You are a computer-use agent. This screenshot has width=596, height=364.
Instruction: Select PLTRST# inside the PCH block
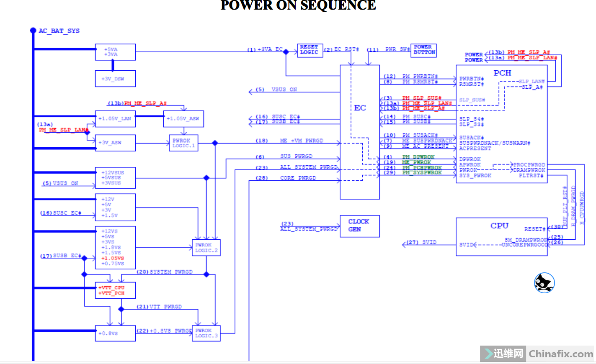pyautogui.click(x=531, y=176)
